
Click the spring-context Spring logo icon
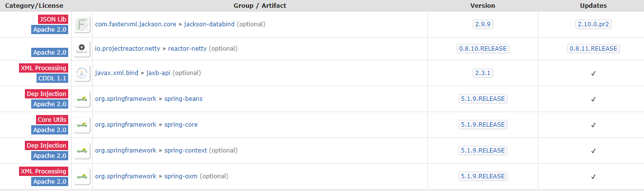(82, 151)
